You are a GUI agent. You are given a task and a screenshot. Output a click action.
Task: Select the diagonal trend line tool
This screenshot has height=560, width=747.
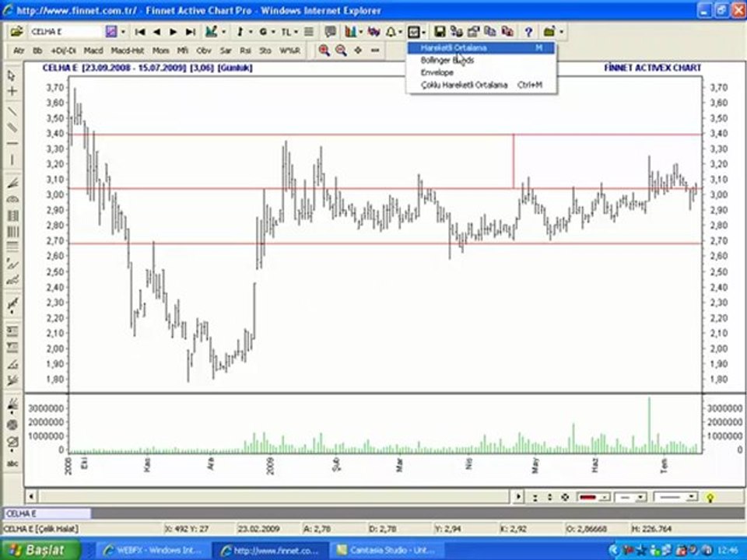coord(12,111)
